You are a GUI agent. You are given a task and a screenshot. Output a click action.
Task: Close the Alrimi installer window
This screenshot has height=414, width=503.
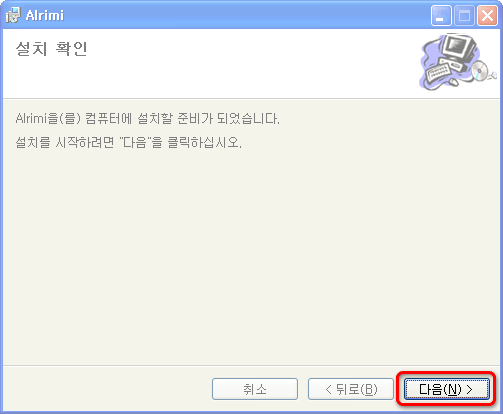pos(487,16)
